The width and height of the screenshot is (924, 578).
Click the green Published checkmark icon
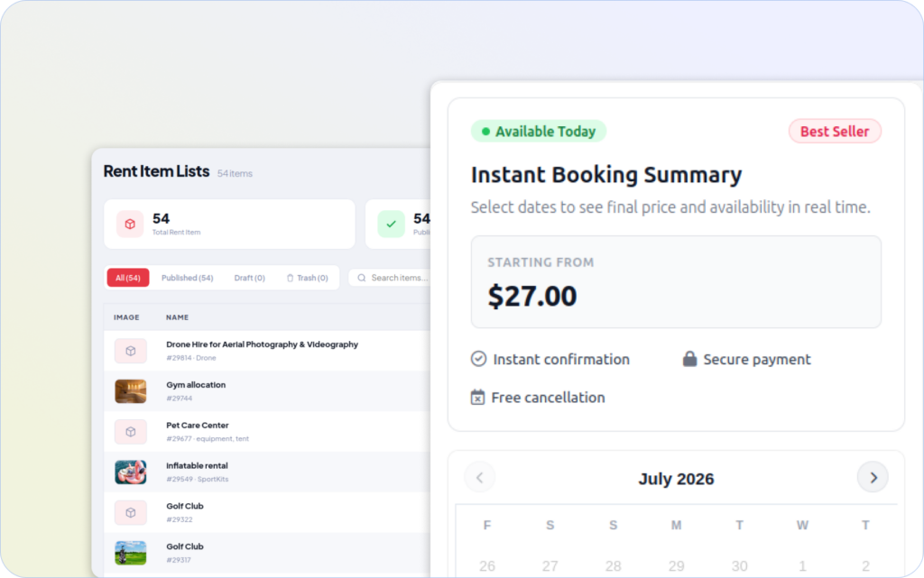[391, 225]
